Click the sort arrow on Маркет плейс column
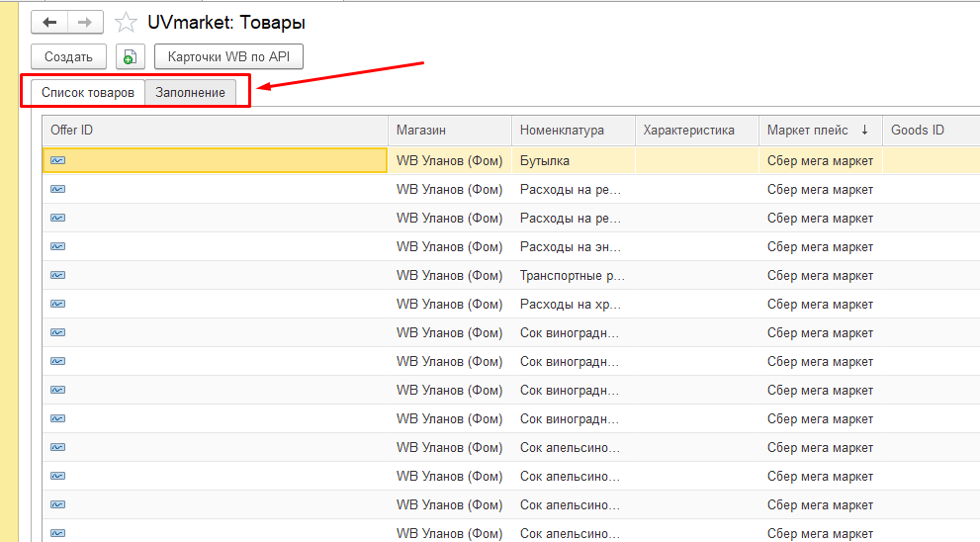The image size is (980, 542). pos(864,130)
